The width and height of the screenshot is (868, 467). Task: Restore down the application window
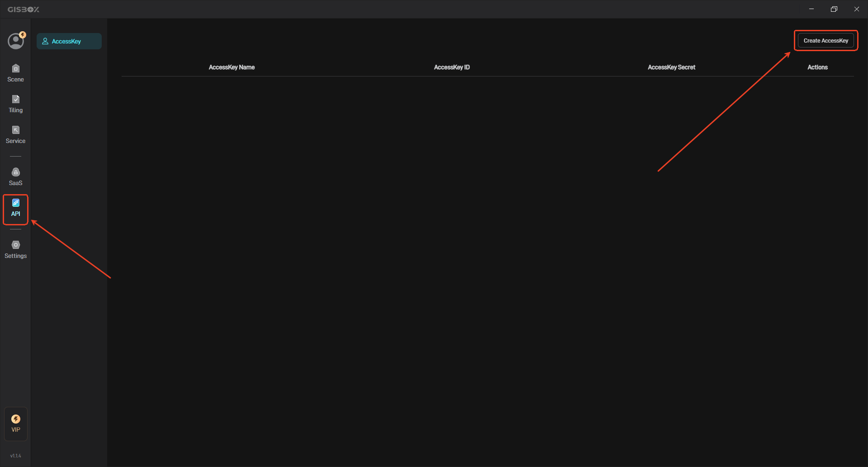(x=834, y=9)
